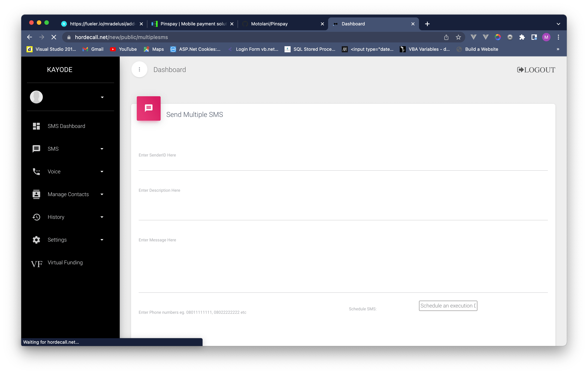588x374 pixels.
Task: Open the SQL Stored Proce... bookmark
Action: pos(310,49)
